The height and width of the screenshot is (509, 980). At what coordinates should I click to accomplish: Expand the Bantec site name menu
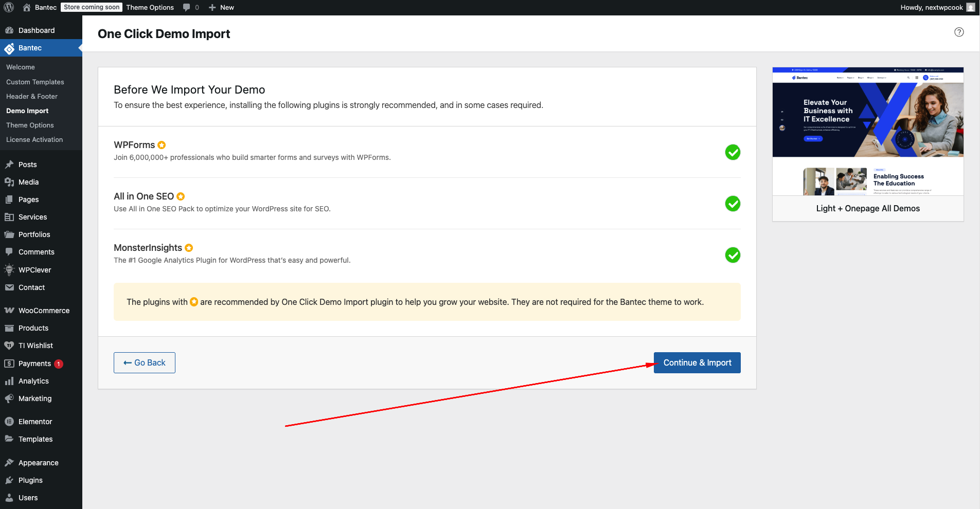pyautogui.click(x=40, y=7)
